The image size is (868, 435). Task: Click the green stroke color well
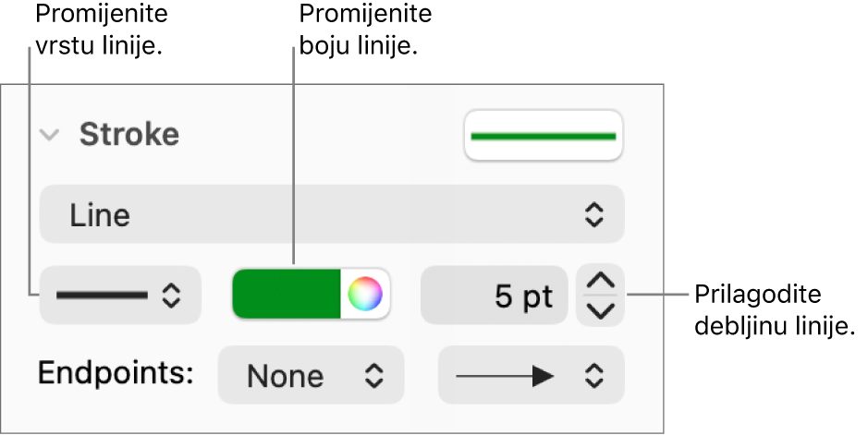pos(287,296)
